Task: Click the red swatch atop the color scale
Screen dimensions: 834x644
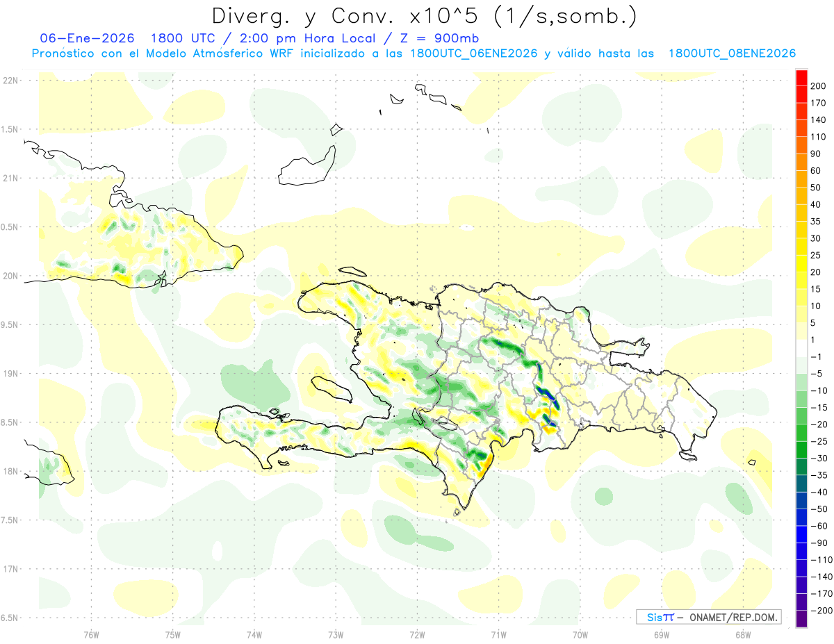Action: [x=801, y=77]
